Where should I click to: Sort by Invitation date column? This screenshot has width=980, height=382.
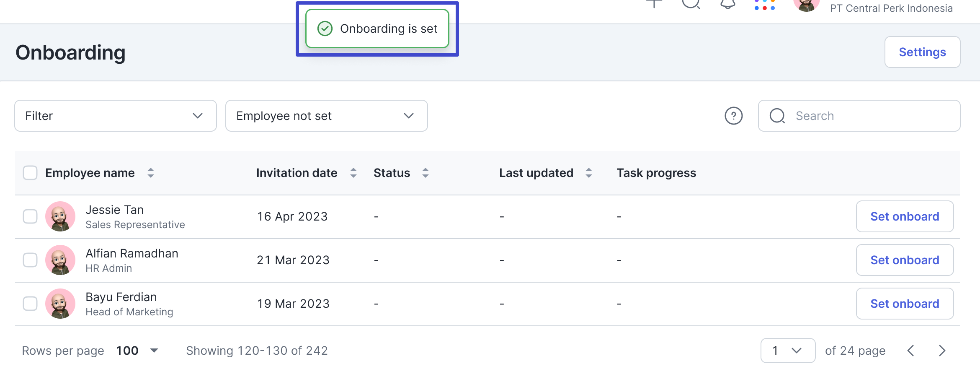coord(353,173)
